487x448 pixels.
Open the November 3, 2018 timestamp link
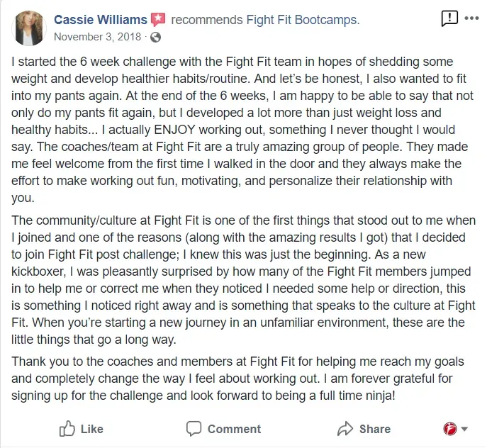[x=98, y=37]
